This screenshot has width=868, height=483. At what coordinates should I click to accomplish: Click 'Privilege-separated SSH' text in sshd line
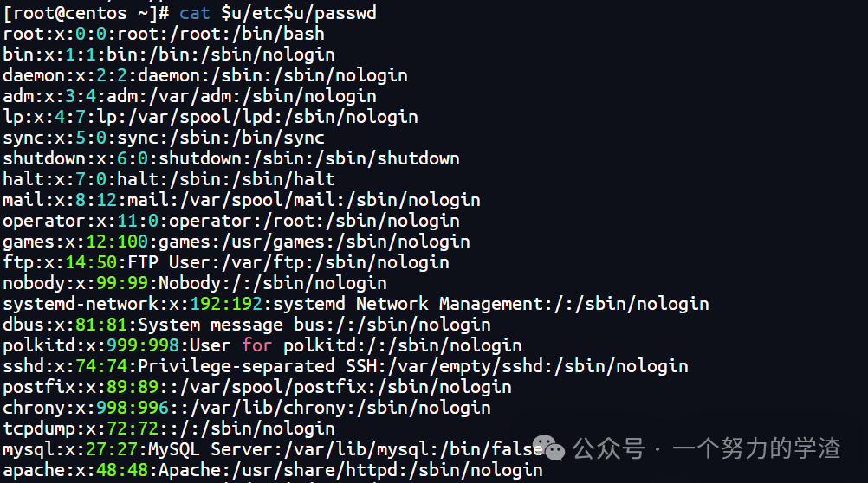(257, 365)
